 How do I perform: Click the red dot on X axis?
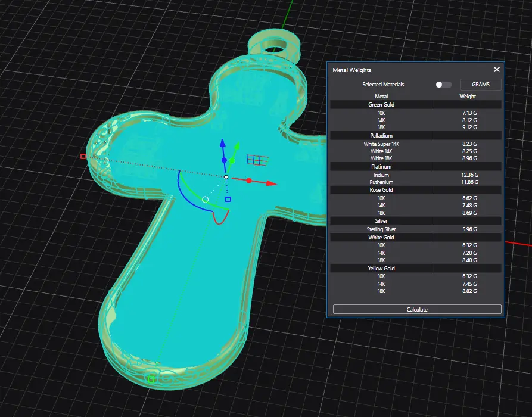coord(249,180)
